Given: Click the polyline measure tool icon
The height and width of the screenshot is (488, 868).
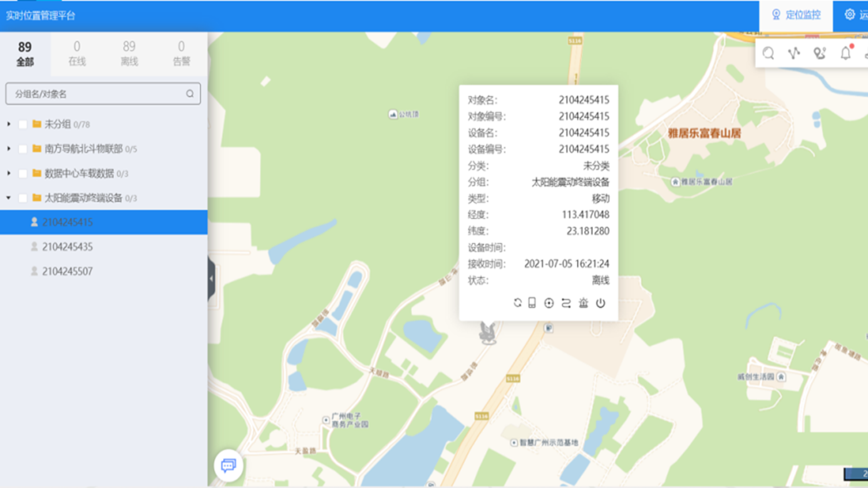Looking at the screenshot, I should pyautogui.click(x=794, y=53).
